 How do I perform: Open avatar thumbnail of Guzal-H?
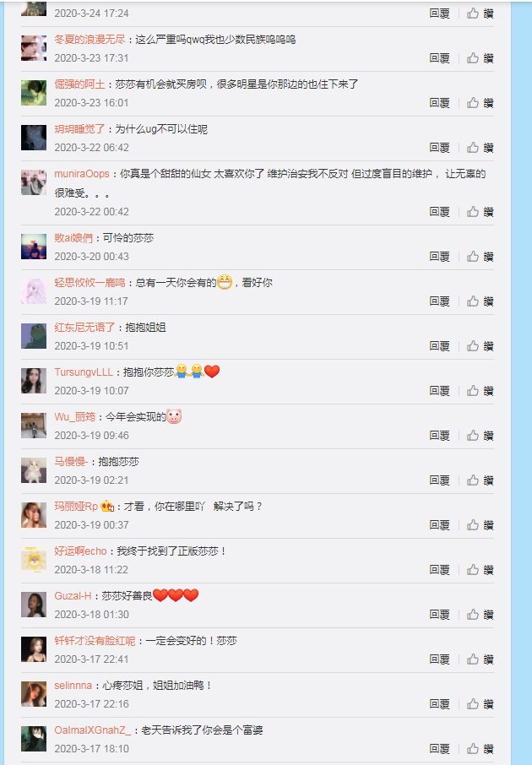tap(34, 605)
